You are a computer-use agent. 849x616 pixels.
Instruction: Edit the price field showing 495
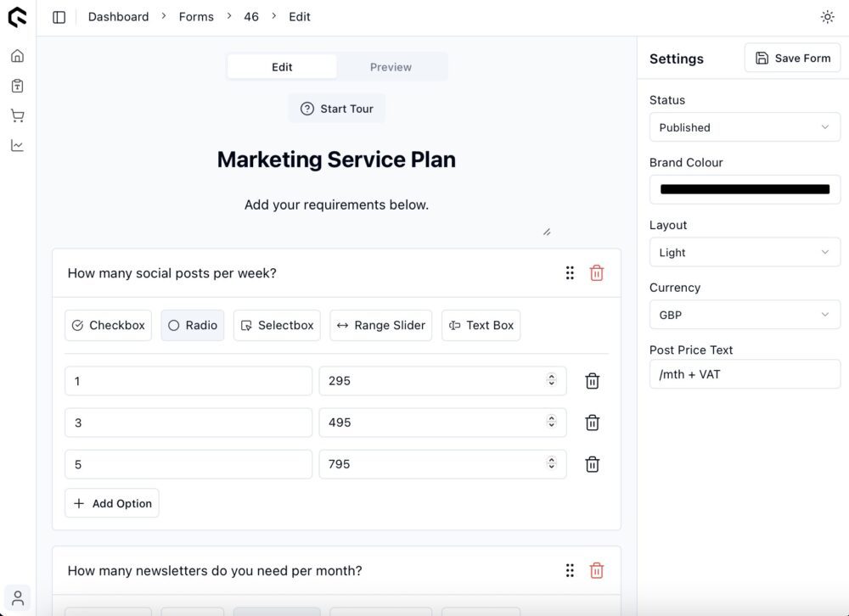click(x=442, y=423)
